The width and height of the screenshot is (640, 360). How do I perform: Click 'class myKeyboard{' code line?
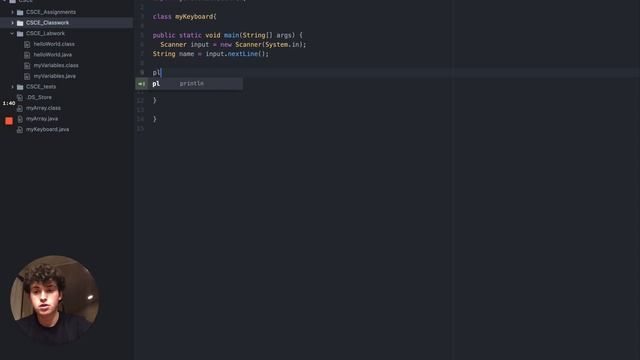[x=184, y=17]
